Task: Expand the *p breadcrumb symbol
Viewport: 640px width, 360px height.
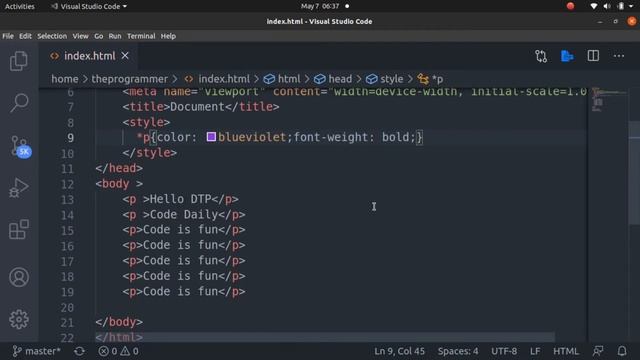Action: coord(430,79)
